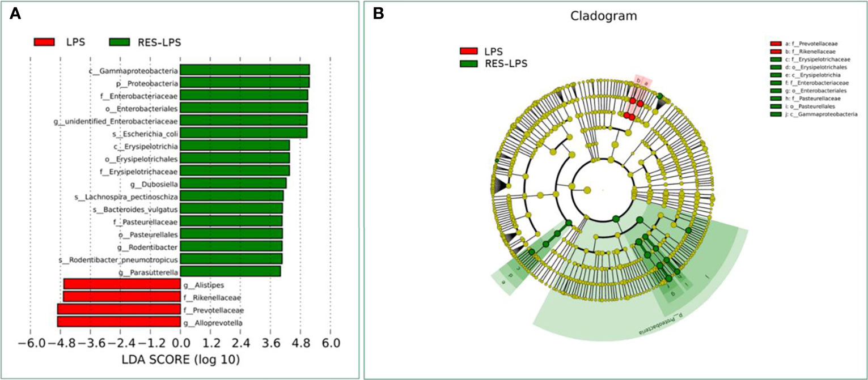
Task: Click the large yellow root node of cladogram
Action: pos(587,190)
